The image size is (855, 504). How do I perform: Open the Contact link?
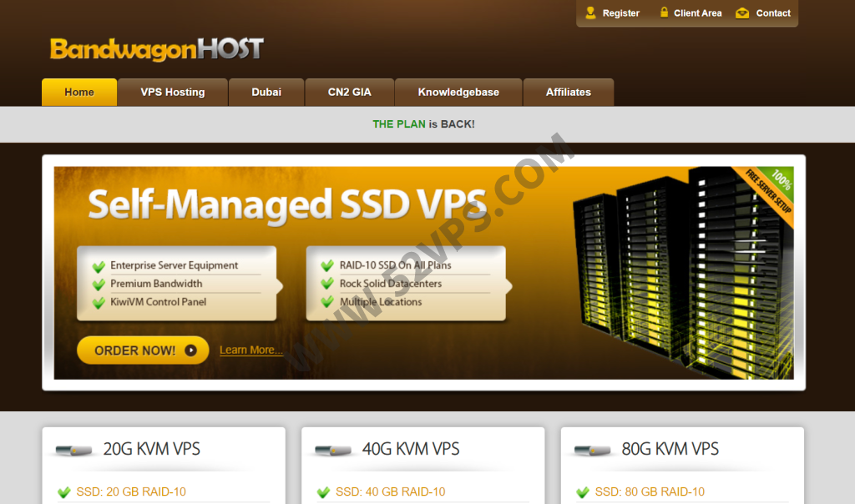773,13
